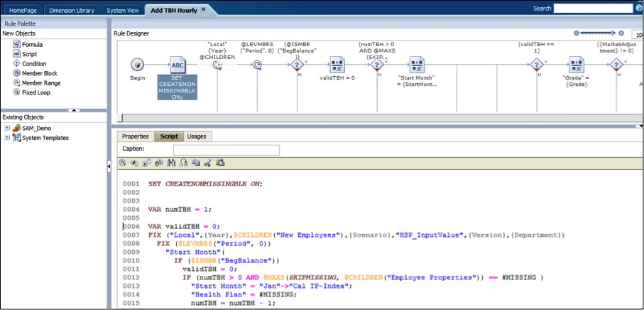Select the Add TBH Hourly tab

tap(174, 10)
